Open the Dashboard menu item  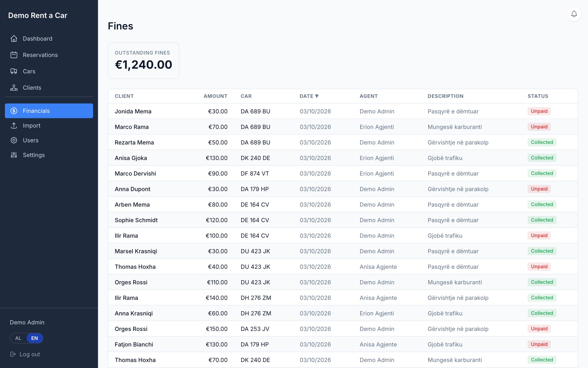49,39
